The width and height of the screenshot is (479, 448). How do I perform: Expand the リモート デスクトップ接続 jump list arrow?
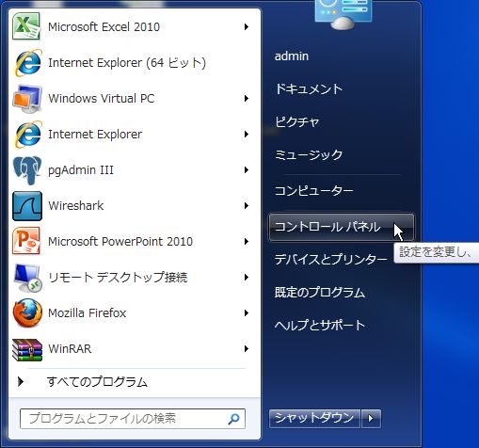pyautogui.click(x=247, y=278)
